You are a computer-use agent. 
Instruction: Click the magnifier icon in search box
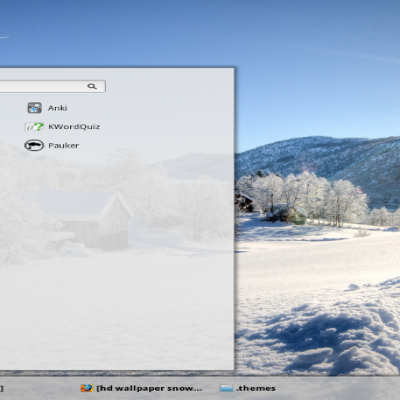(92, 86)
